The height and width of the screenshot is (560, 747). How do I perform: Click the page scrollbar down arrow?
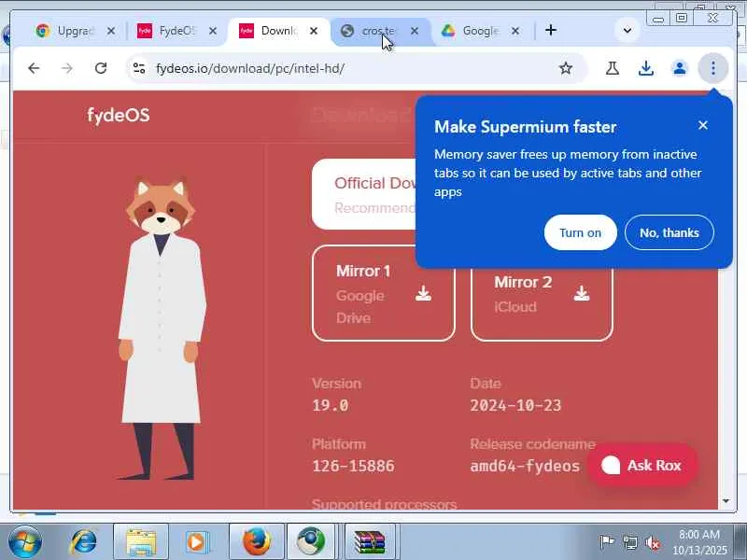pos(726,501)
